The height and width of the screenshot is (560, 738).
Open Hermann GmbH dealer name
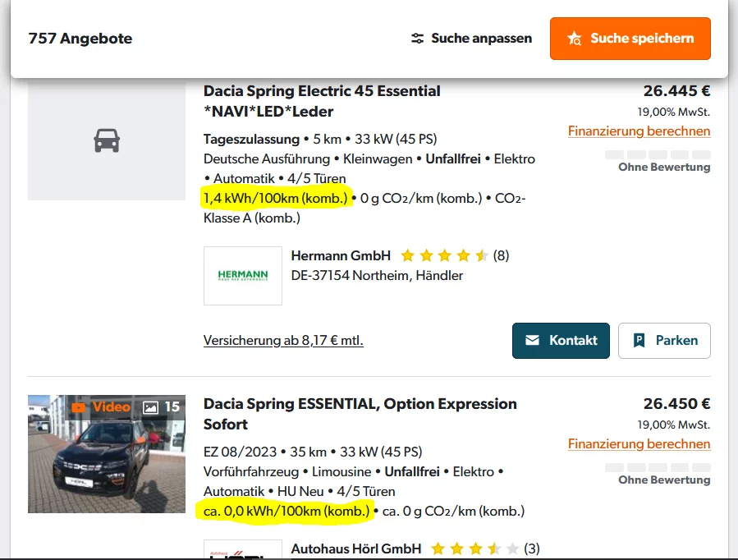coord(341,255)
